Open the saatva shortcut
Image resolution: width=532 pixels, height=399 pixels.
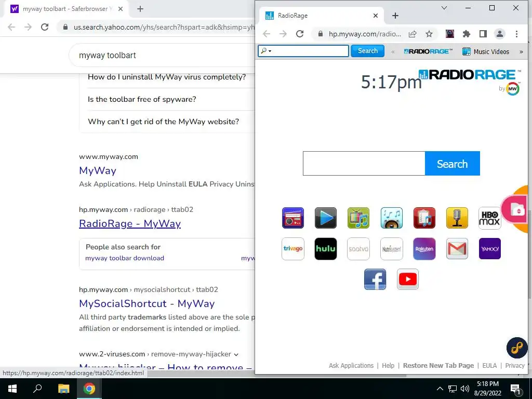click(358, 249)
